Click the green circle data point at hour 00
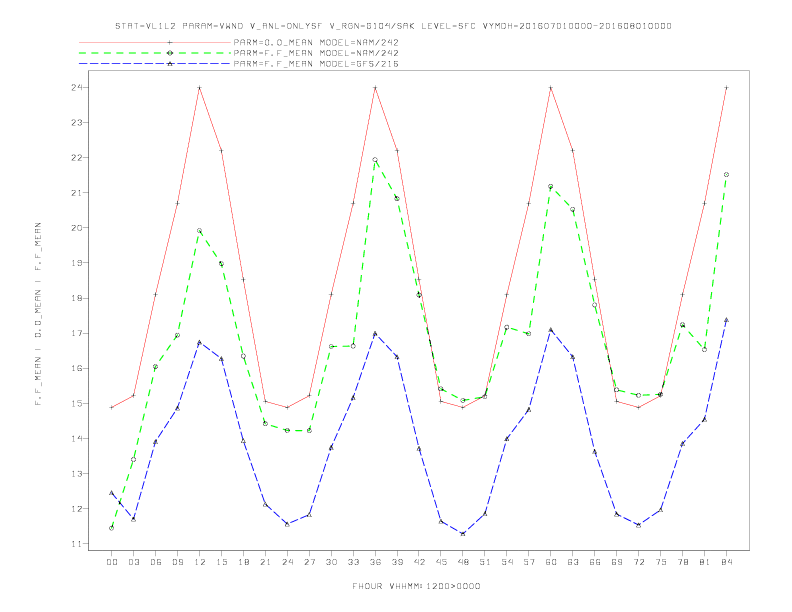The image size is (792, 612). coord(112,528)
